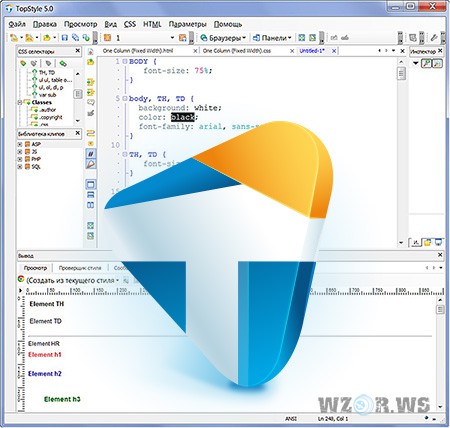The width and height of the screenshot is (450, 428).
Task: Open the Панели dropdown
Action: tap(272, 38)
